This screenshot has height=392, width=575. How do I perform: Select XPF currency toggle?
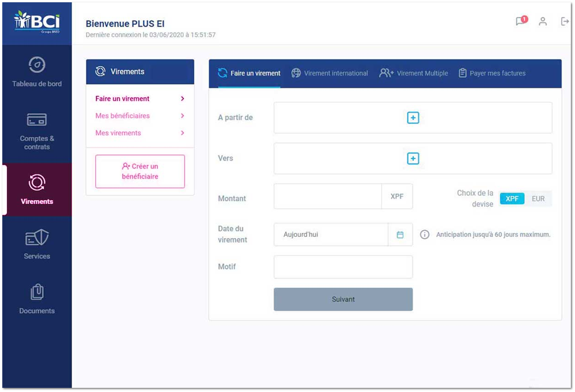coord(512,199)
